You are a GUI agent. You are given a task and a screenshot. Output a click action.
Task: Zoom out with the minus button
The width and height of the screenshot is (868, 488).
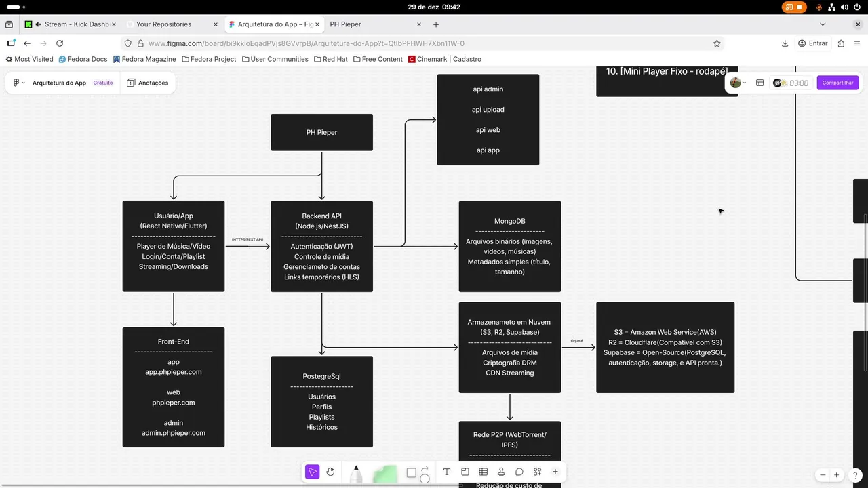tap(823, 475)
